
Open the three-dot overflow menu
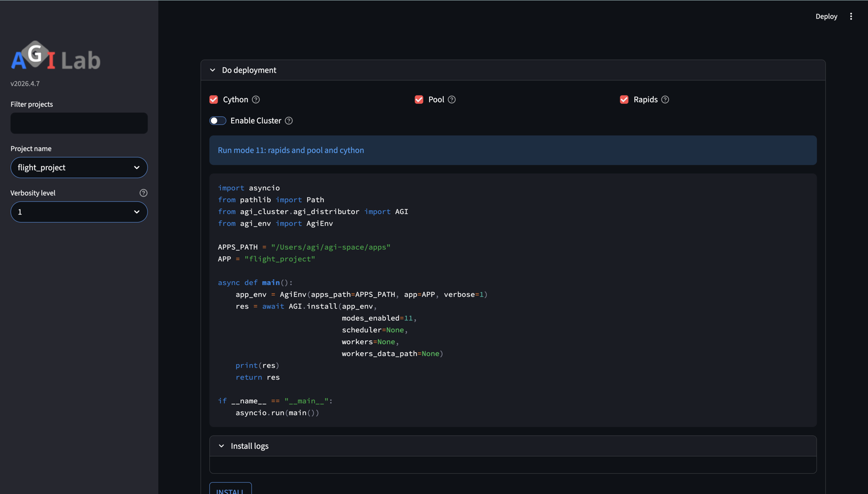pyautogui.click(x=851, y=16)
